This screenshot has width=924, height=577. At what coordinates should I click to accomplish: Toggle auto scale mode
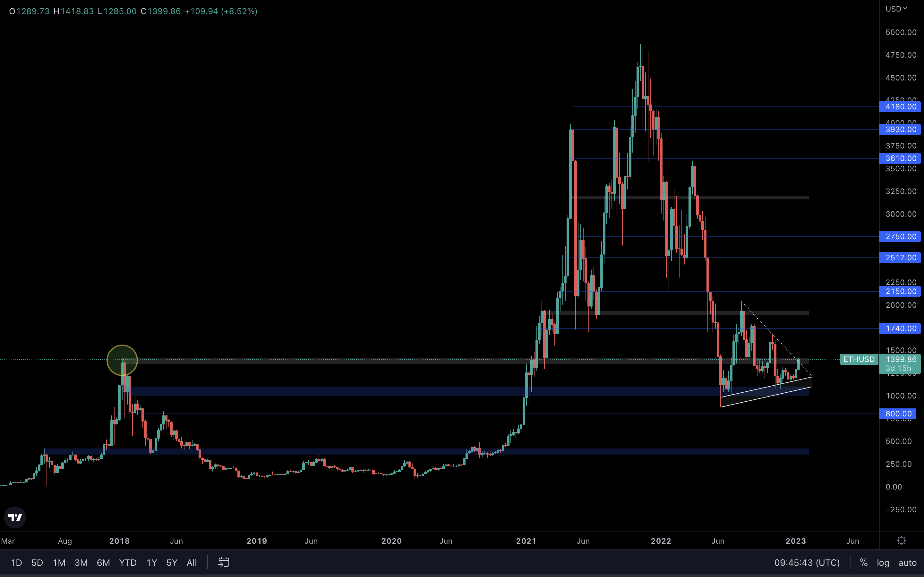[907, 563]
